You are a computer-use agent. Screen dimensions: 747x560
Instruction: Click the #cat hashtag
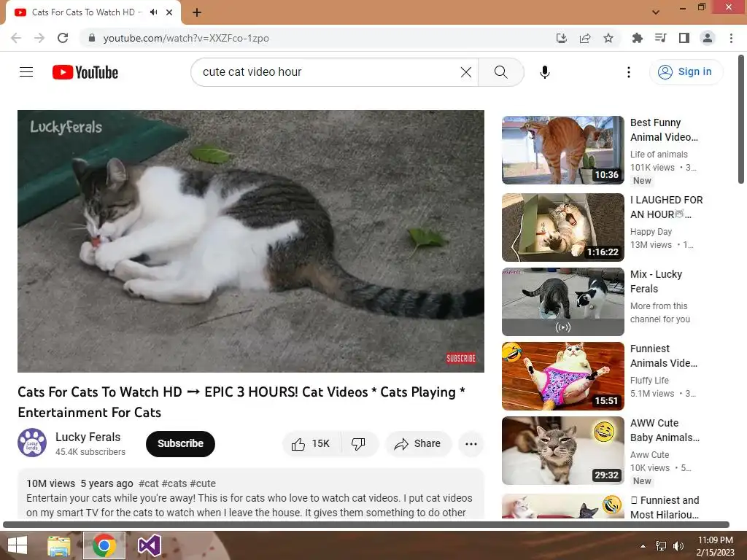[149, 484]
